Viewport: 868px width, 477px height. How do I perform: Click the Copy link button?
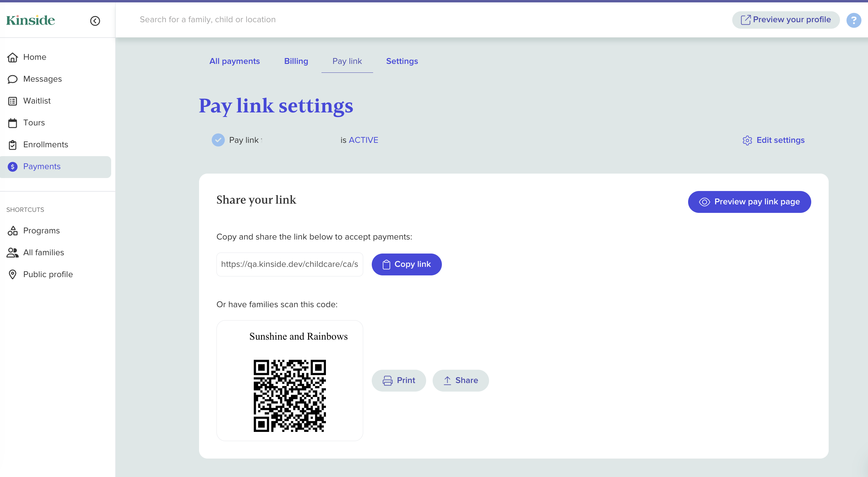tap(407, 264)
